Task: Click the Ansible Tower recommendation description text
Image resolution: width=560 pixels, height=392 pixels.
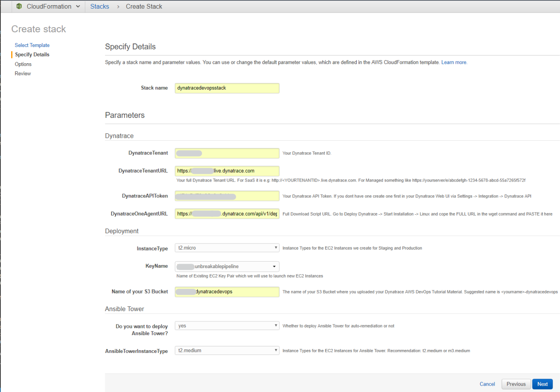Action: 376,351
